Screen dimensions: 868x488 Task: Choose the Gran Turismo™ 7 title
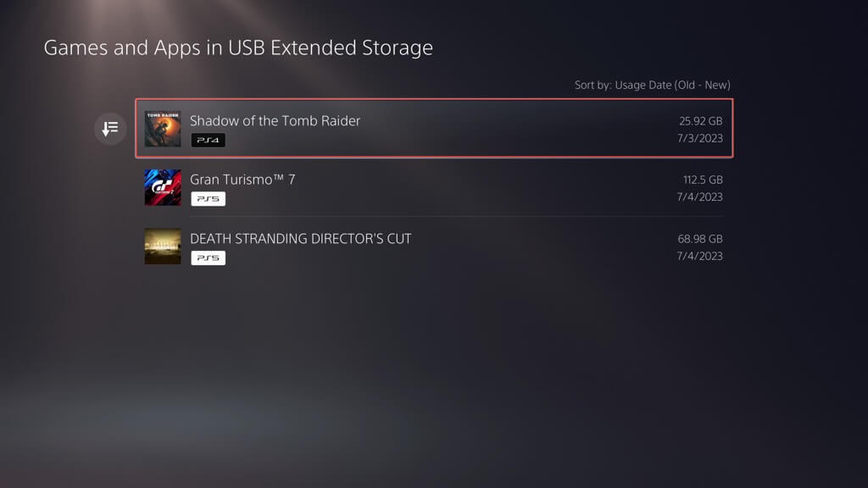tap(242, 180)
